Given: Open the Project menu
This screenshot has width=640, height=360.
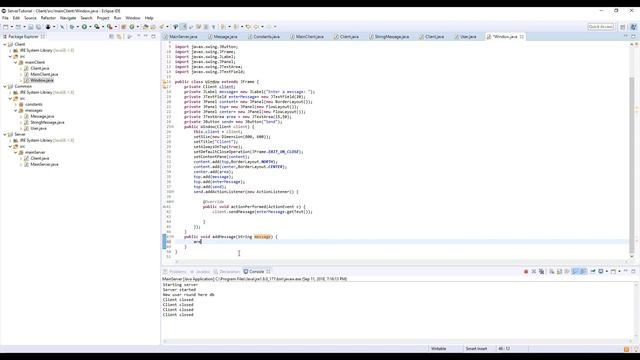Looking at the screenshot, I should [x=103, y=18].
